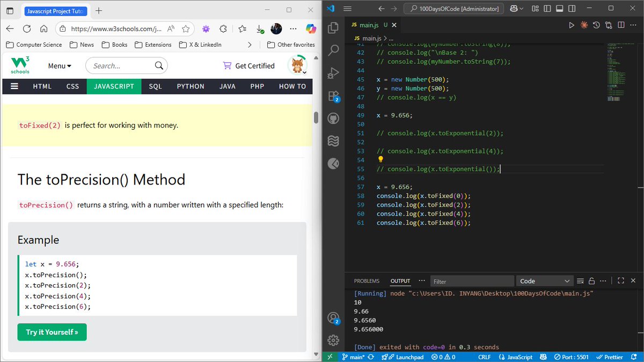Click the w3schools page vertical scrollbar thumb

coord(316,117)
